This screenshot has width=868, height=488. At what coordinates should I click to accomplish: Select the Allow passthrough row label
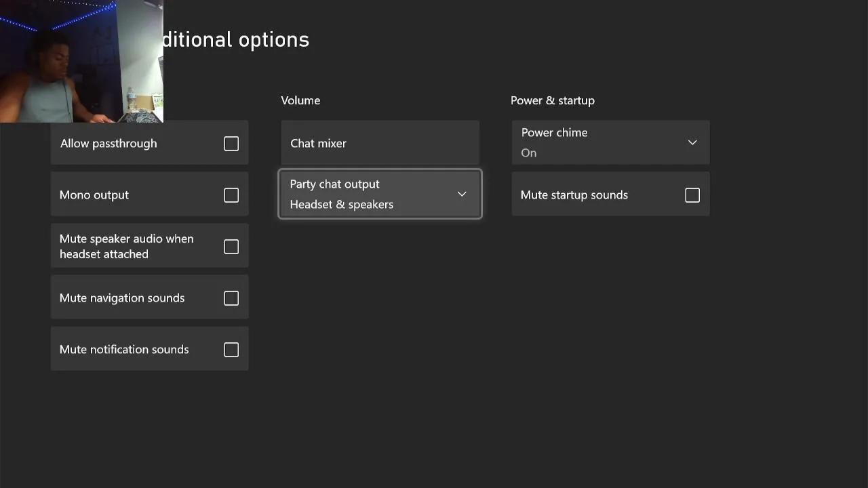click(x=108, y=144)
